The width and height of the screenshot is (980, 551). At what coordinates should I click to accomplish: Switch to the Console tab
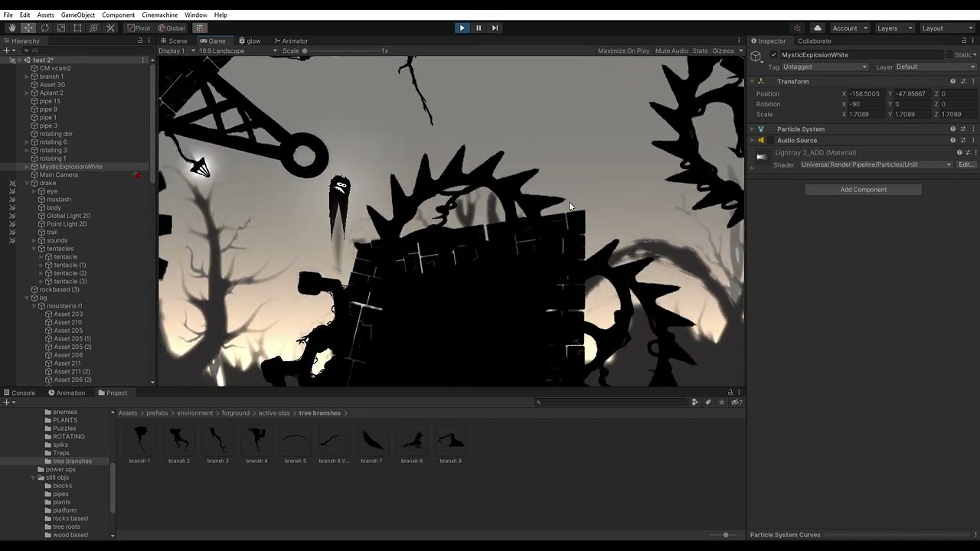[x=19, y=393]
